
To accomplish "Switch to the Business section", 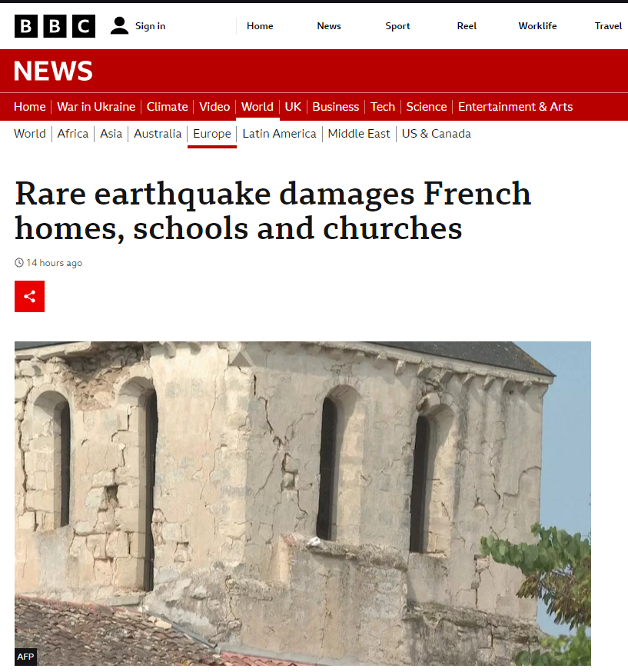I will tap(335, 107).
